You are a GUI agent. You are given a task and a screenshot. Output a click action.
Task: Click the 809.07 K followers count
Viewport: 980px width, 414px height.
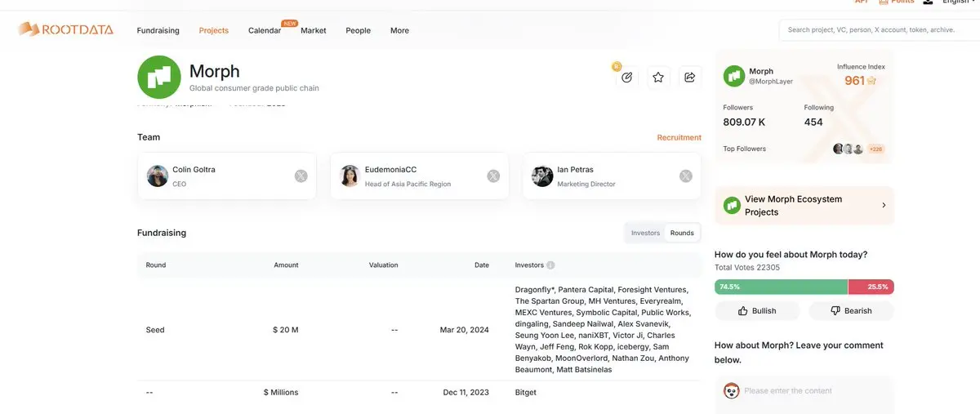point(744,122)
